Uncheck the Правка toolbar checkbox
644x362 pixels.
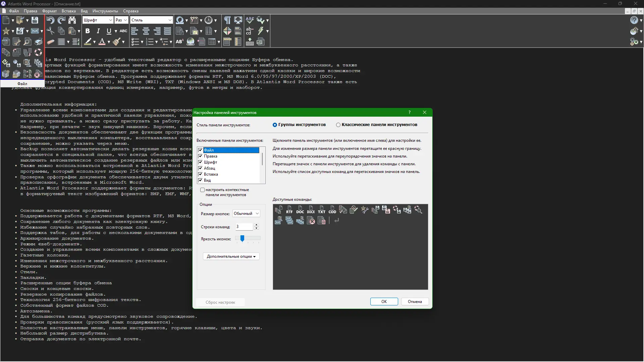click(200, 156)
